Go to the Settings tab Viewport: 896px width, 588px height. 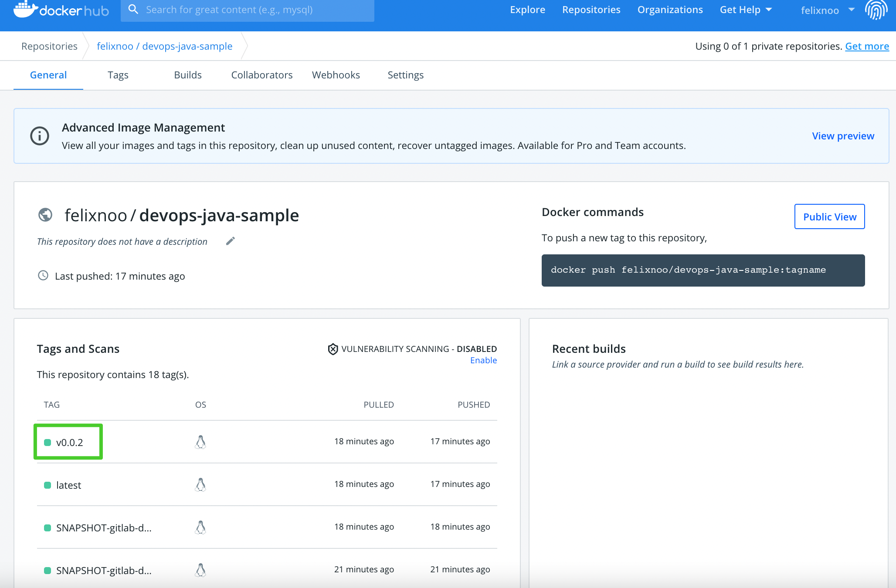(x=405, y=75)
